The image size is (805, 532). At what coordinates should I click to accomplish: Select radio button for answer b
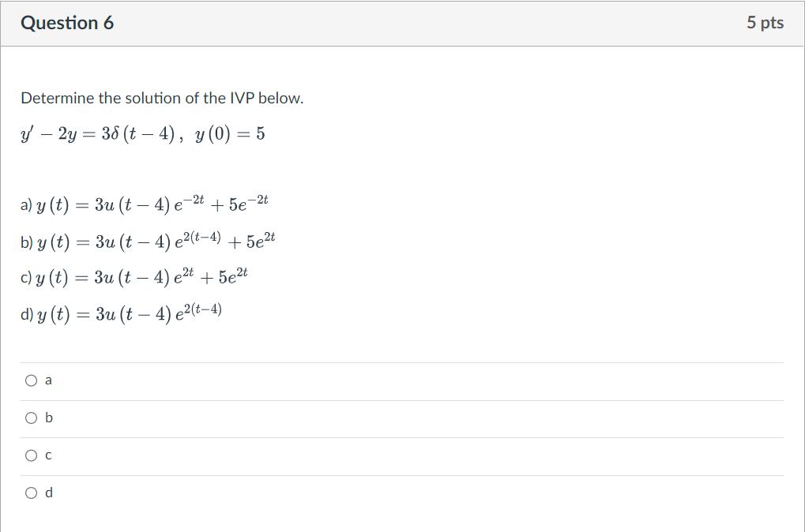click(x=30, y=418)
